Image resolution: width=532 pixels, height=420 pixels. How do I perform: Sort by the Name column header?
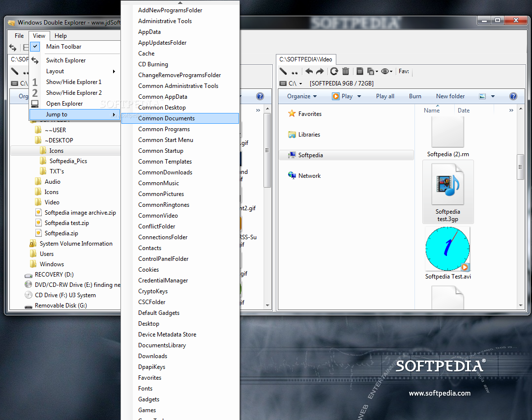pyautogui.click(x=432, y=110)
